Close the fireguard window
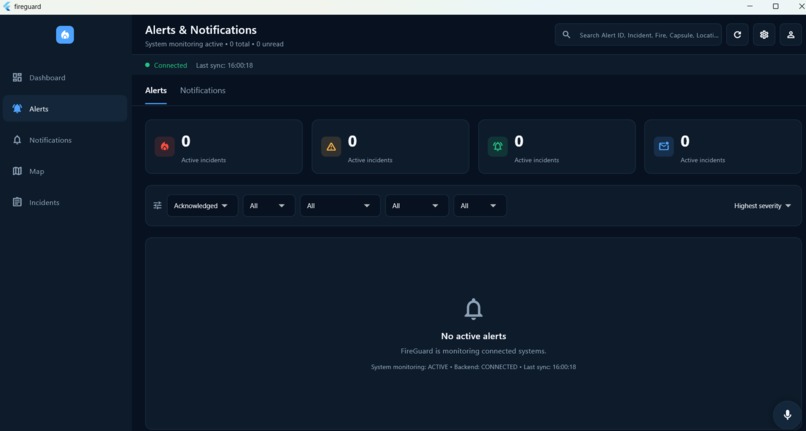The height and width of the screenshot is (431, 806). tap(801, 6)
